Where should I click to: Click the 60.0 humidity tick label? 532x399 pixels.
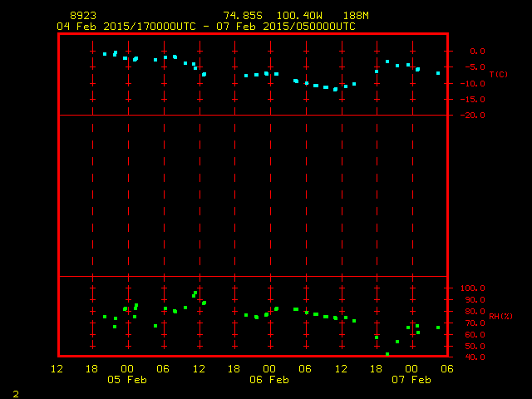[x=475, y=334]
